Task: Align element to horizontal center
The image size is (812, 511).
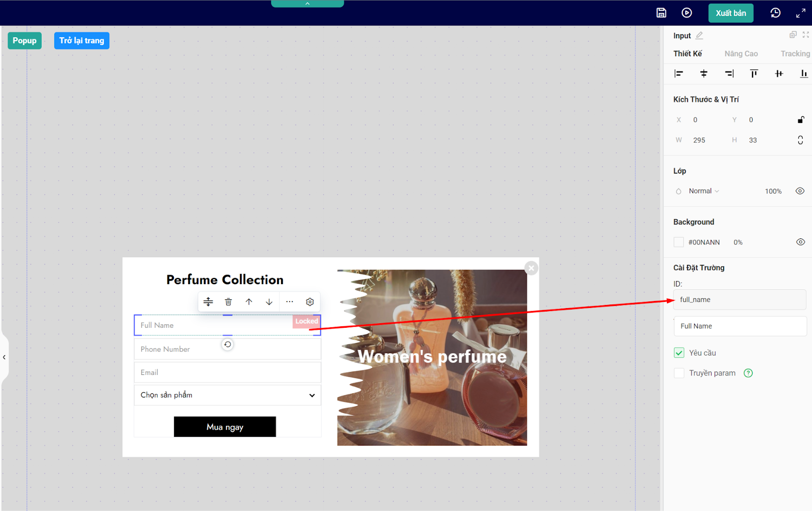Action: [x=704, y=74]
